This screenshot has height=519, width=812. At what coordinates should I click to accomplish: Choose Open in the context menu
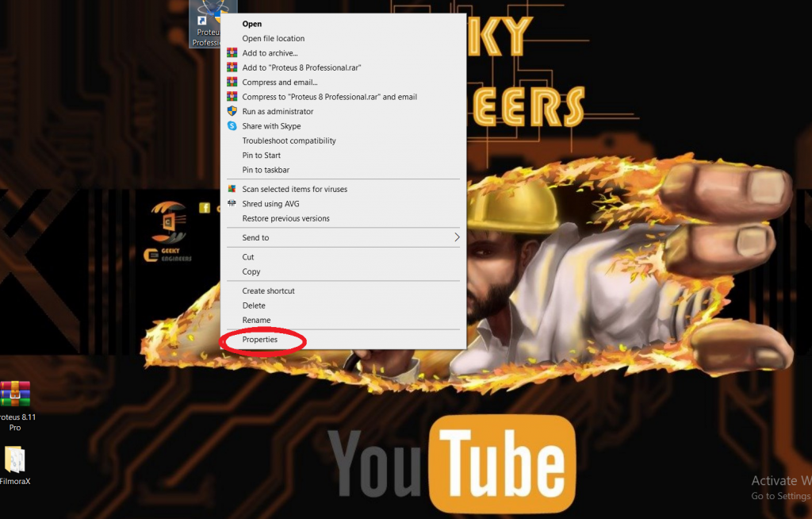pos(343,24)
